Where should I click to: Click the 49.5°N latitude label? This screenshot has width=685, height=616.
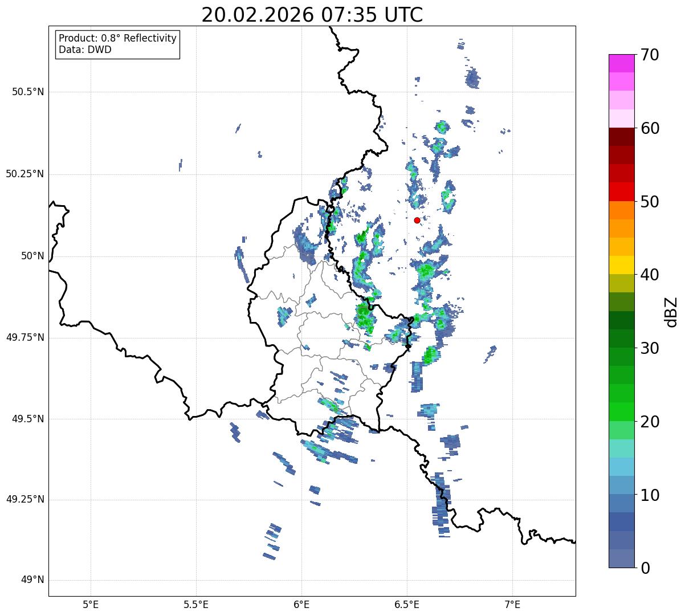[x=28, y=419]
